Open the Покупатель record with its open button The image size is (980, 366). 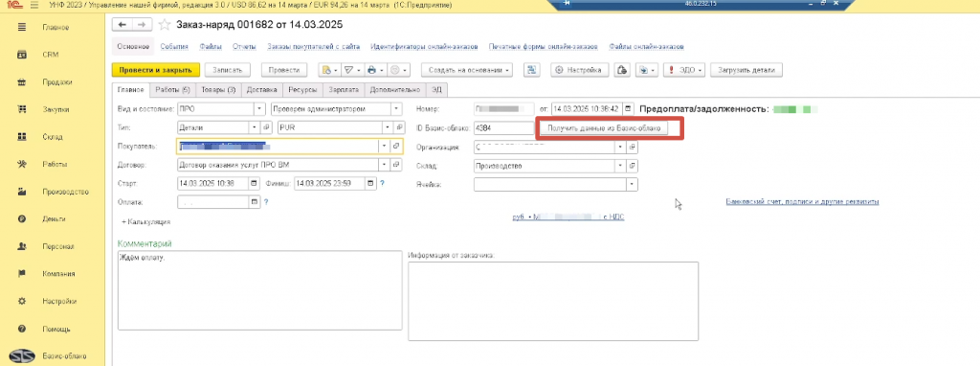(x=395, y=147)
